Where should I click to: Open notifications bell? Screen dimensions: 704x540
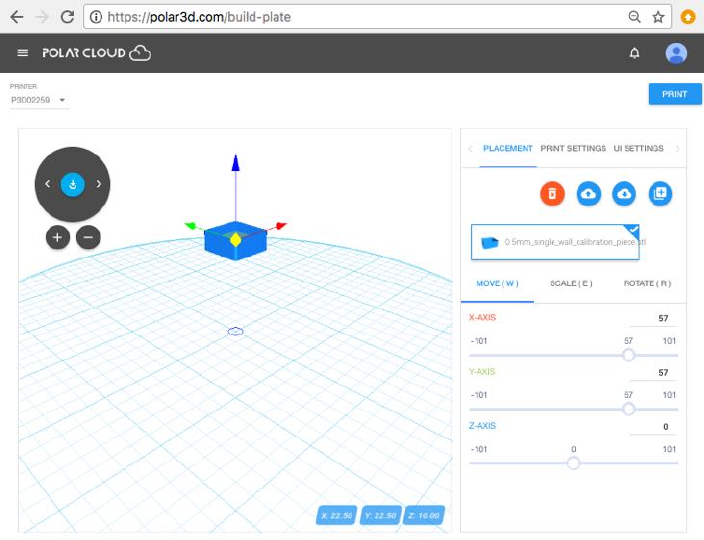[x=634, y=53]
